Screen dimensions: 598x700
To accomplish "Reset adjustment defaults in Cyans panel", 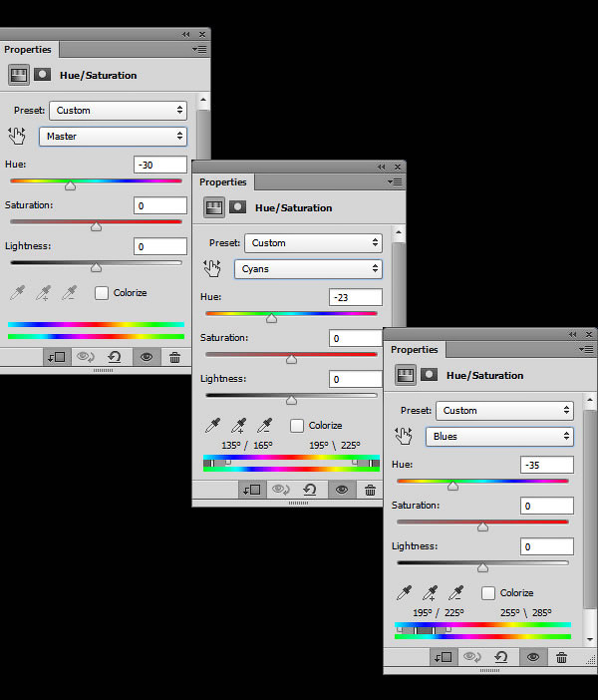I will [x=310, y=490].
